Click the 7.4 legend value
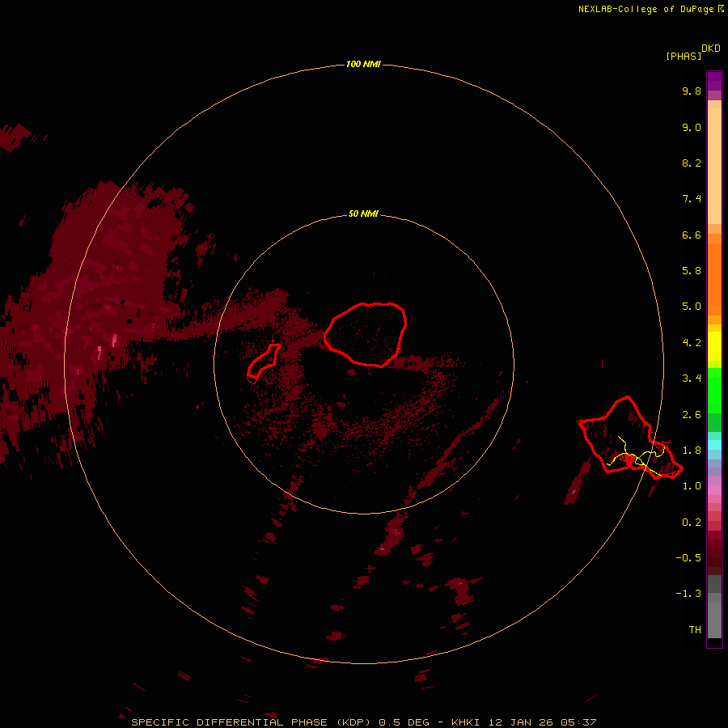Screen dimensions: 728x728 click(692, 199)
